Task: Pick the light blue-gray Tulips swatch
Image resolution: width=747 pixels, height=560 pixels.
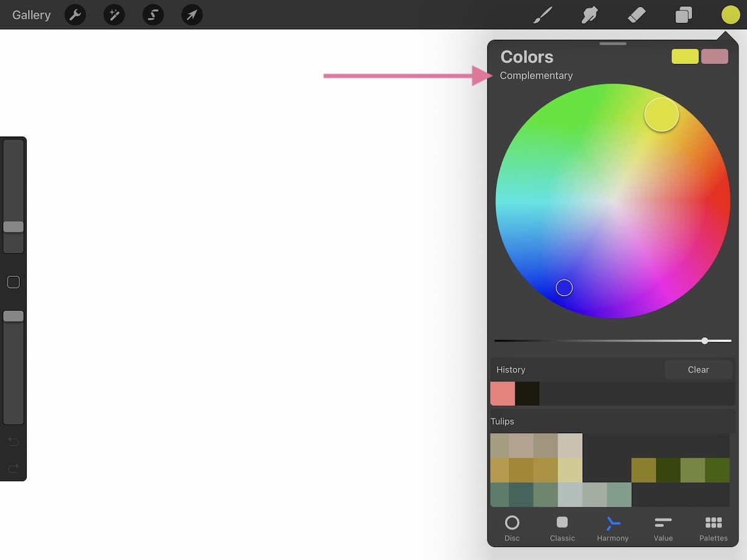Action: (570, 495)
